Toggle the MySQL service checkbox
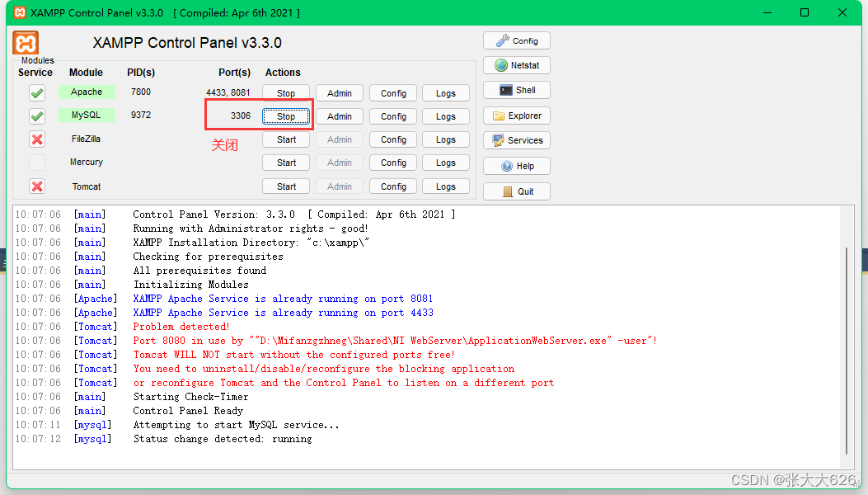The width and height of the screenshot is (868, 495). [x=37, y=115]
